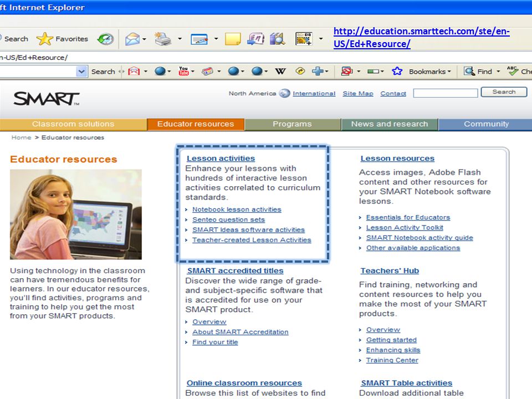
Task: Click the Google toolbar Search button
Action: pos(103,71)
